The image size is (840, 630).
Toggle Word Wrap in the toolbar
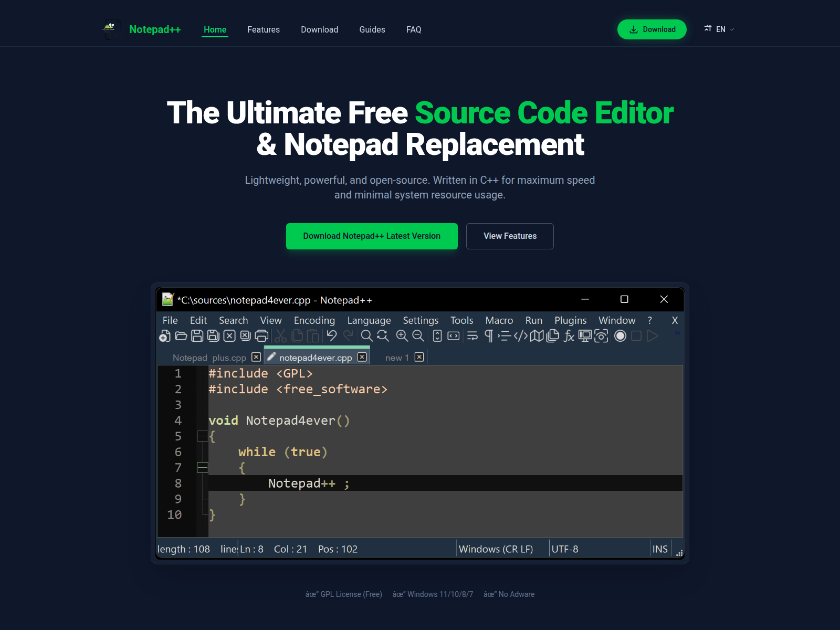click(x=472, y=336)
